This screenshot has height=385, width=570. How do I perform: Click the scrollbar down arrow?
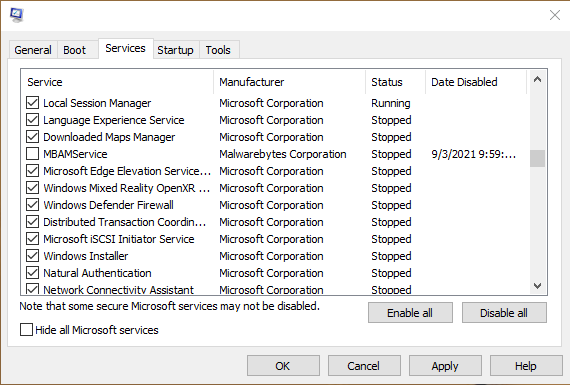click(537, 286)
